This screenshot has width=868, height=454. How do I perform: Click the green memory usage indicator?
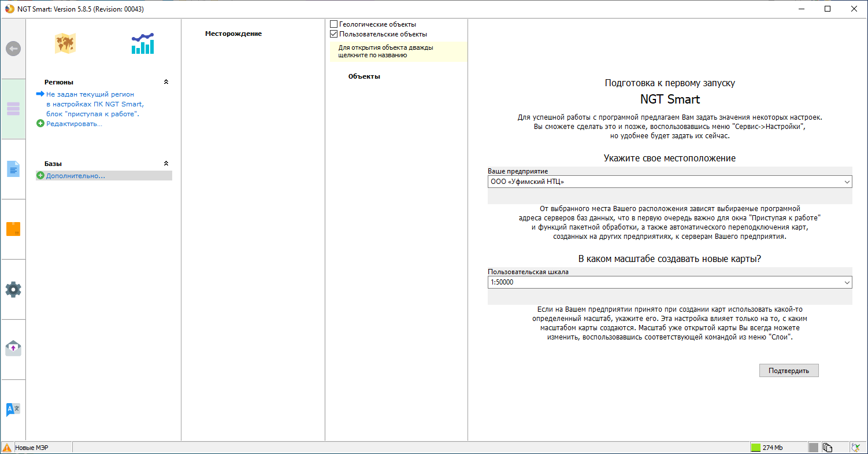tap(755, 448)
